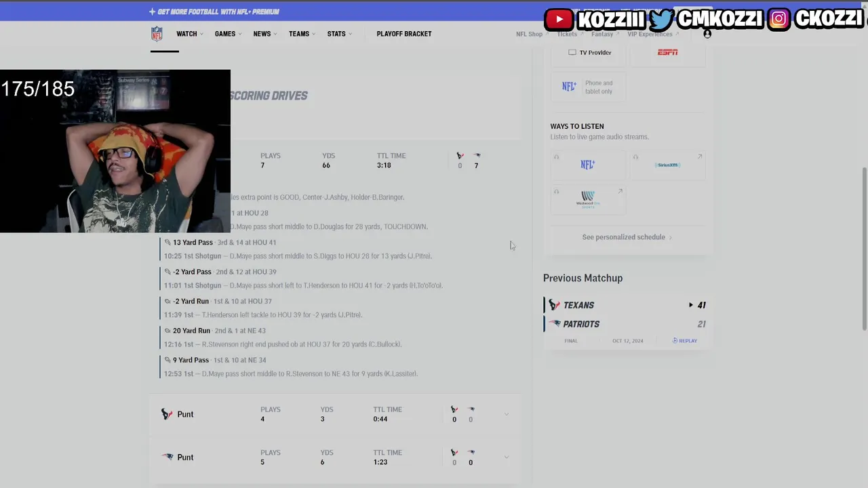
Task: Click the Get More Football NFL+ Premium banner
Action: click(x=214, y=12)
